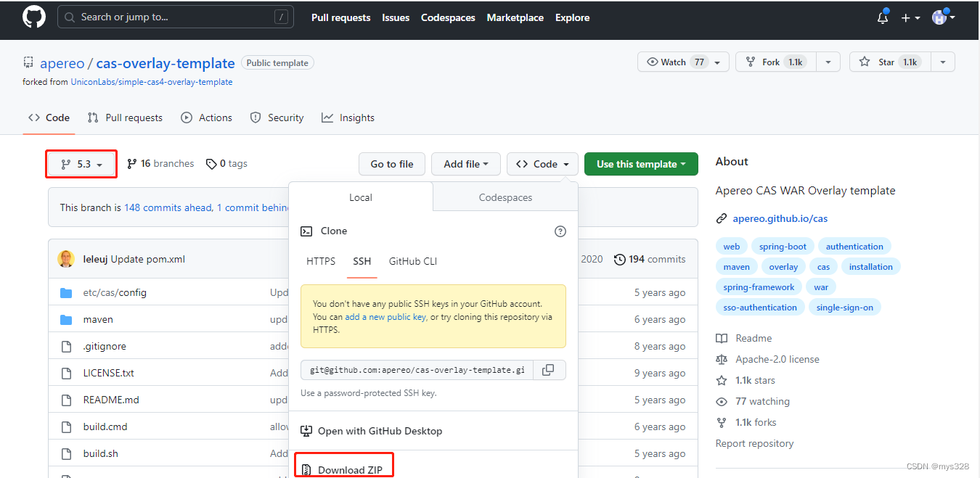
Task: Open the Add file dropdown
Action: [x=466, y=164]
